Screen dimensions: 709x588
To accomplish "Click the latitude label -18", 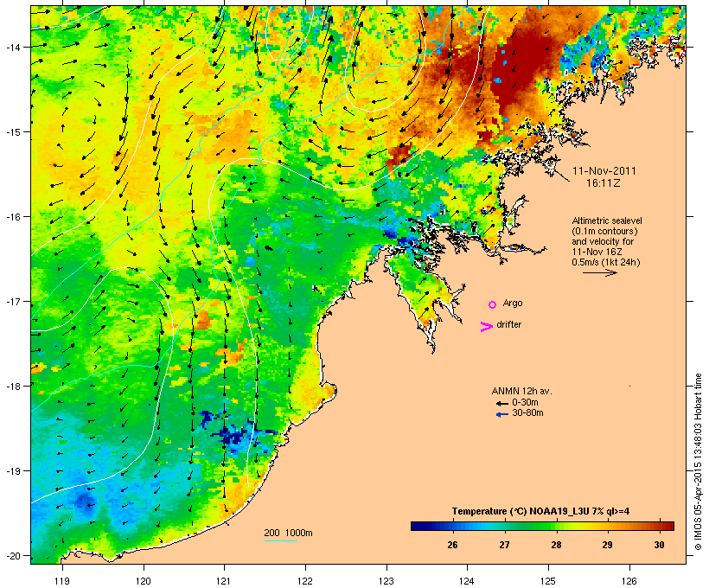I will point(13,387).
